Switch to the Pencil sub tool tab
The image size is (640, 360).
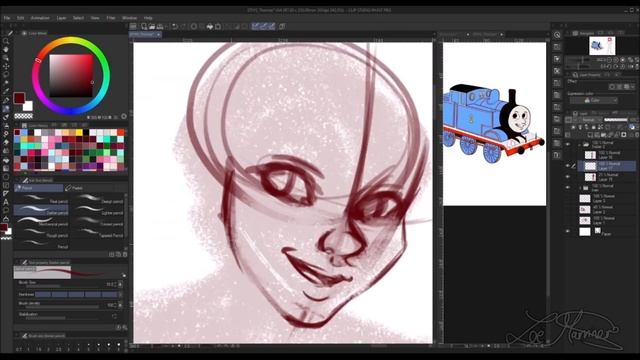39,188
